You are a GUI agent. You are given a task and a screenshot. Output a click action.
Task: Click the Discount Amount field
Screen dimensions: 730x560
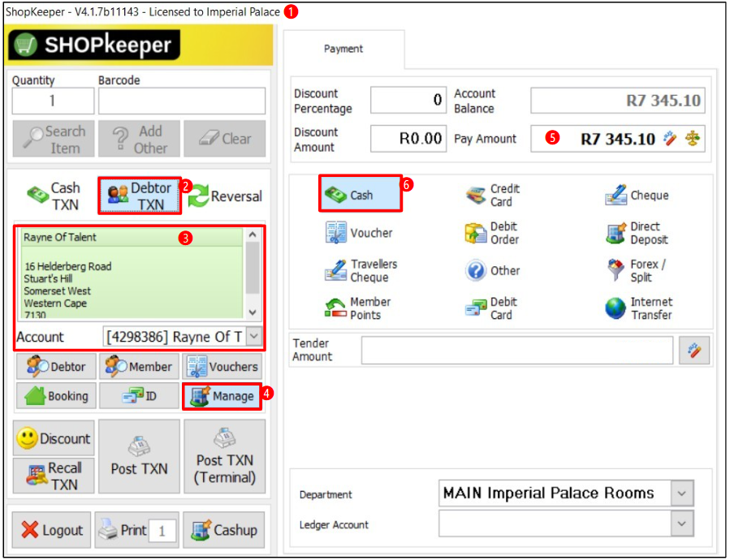[408, 138]
